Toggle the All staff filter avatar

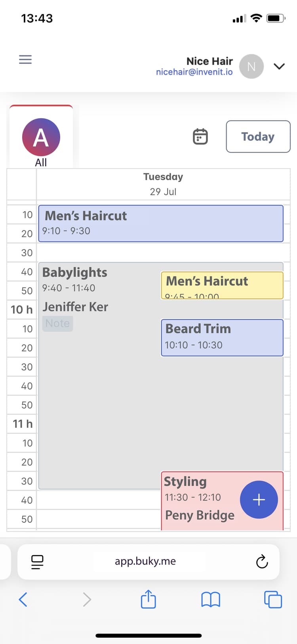[41, 136]
